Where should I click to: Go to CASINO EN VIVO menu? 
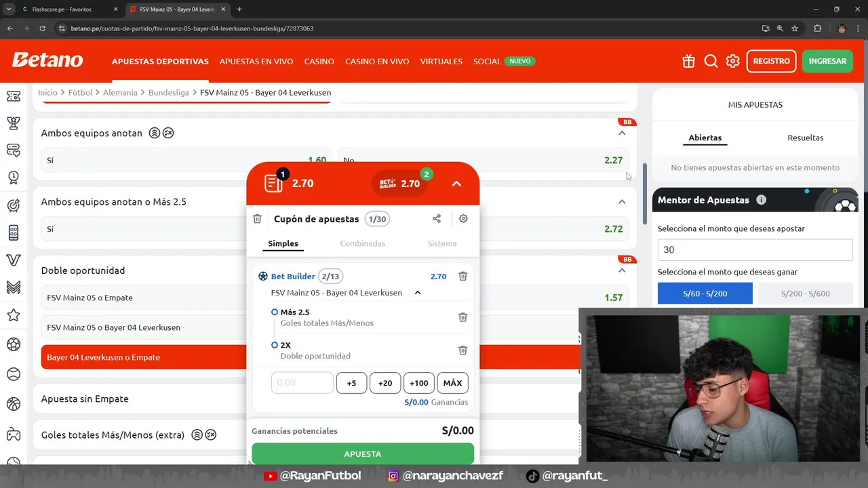tap(377, 61)
